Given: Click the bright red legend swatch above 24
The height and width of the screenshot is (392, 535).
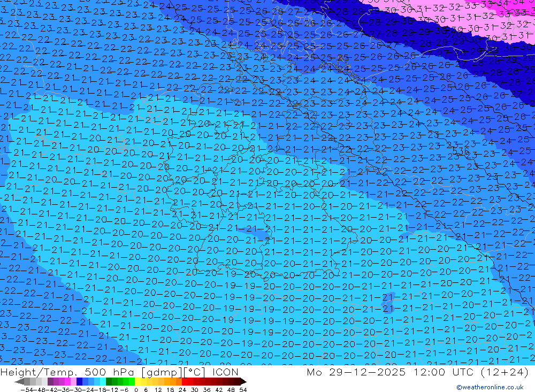Looking at the screenshot, I should [x=185, y=382].
